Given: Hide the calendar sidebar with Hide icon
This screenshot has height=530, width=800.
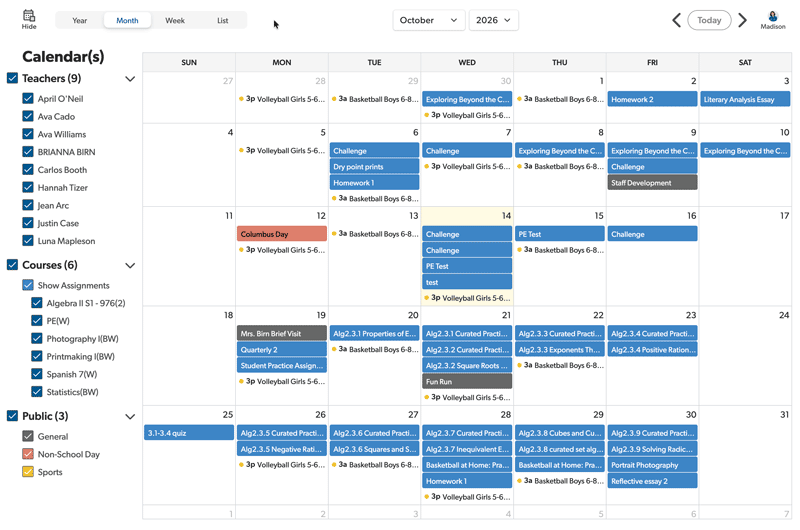Looking at the screenshot, I should 29,19.
